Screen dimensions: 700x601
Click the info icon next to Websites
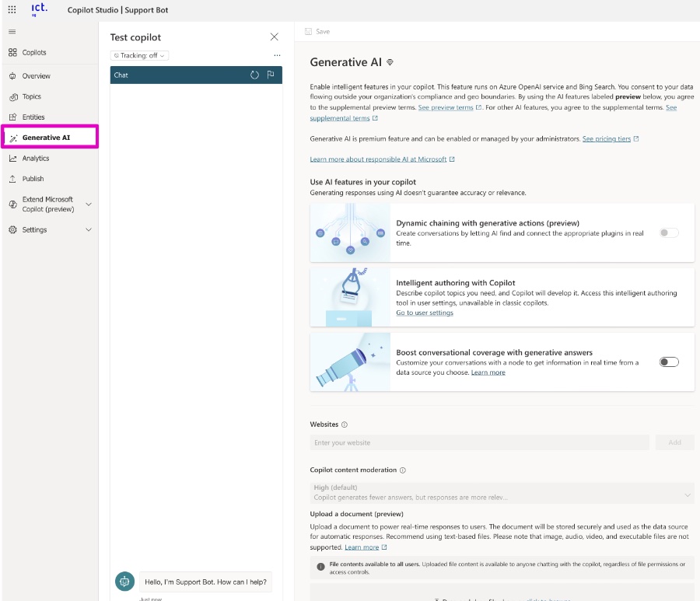(x=345, y=425)
